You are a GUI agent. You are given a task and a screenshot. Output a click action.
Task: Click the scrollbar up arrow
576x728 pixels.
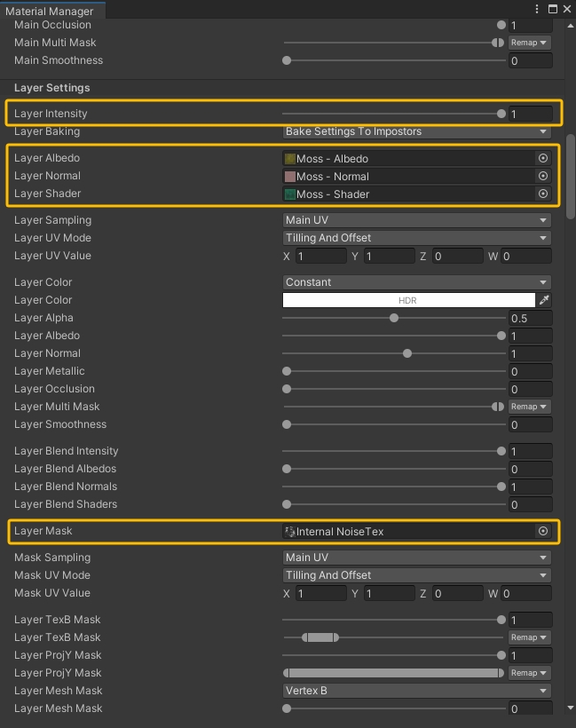click(x=571, y=26)
